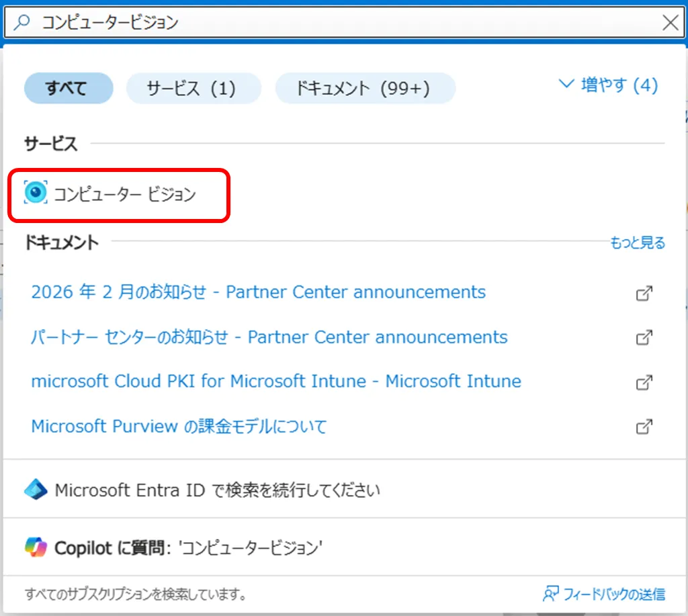Click external link icon for Cloud PKI row

tap(644, 382)
